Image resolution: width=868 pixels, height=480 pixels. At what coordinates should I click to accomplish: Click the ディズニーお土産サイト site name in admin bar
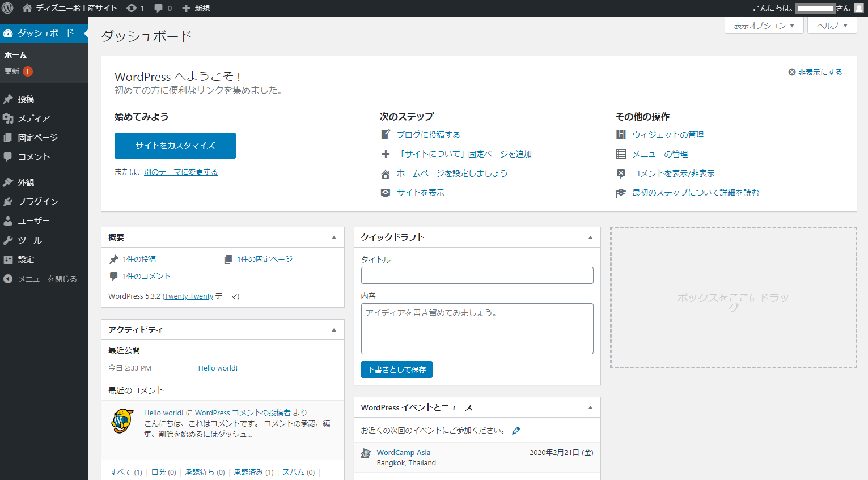pos(77,8)
